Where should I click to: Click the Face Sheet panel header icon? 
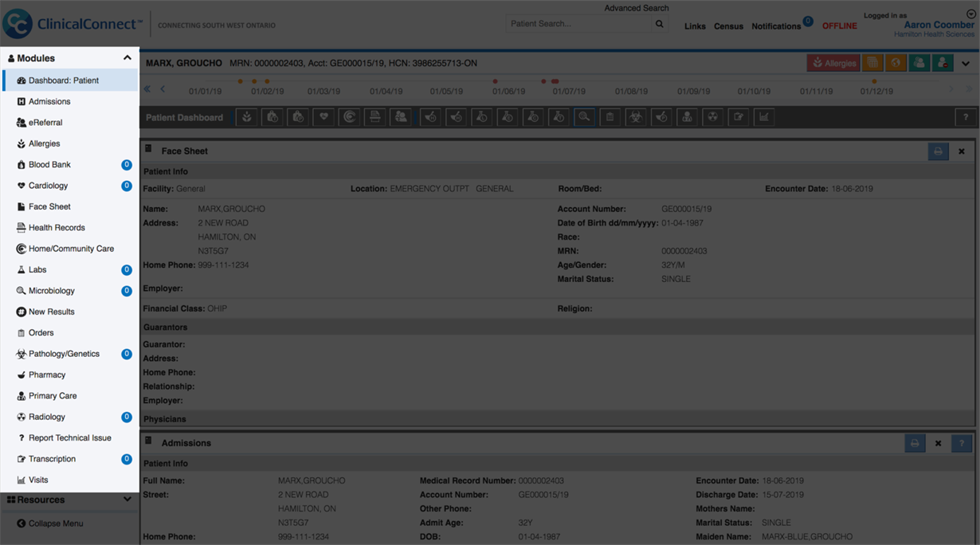[148, 149]
